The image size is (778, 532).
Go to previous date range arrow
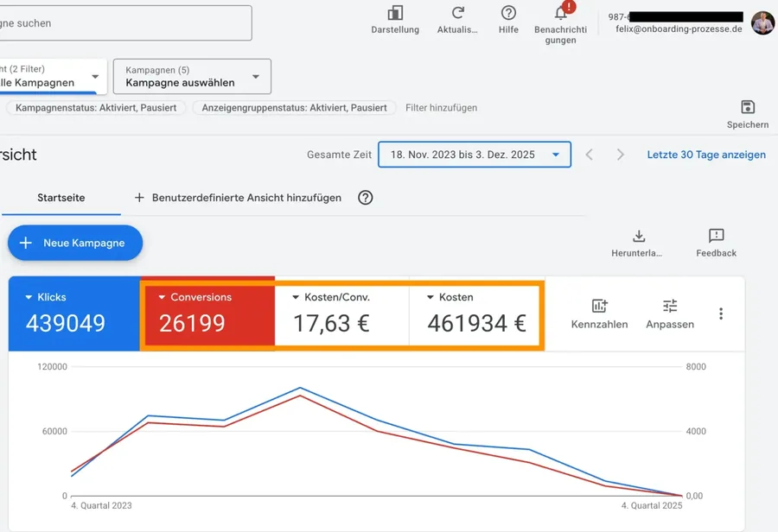(589, 155)
